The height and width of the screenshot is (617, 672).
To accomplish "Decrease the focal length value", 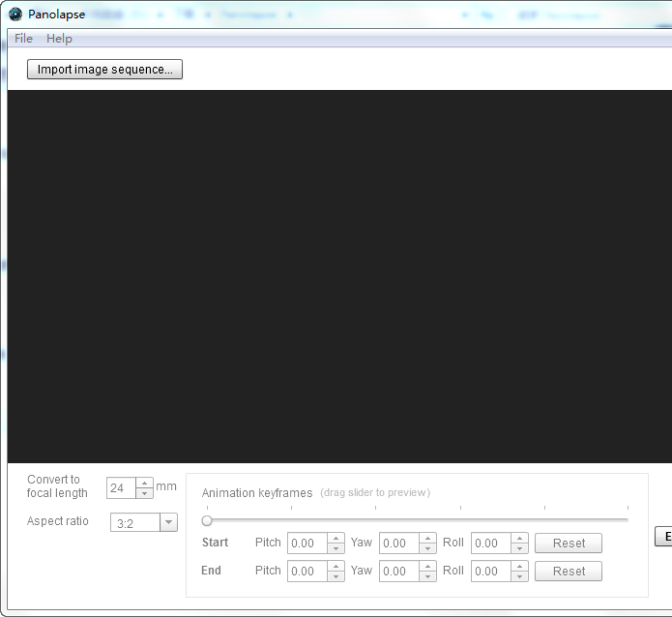I will (144, 493).
